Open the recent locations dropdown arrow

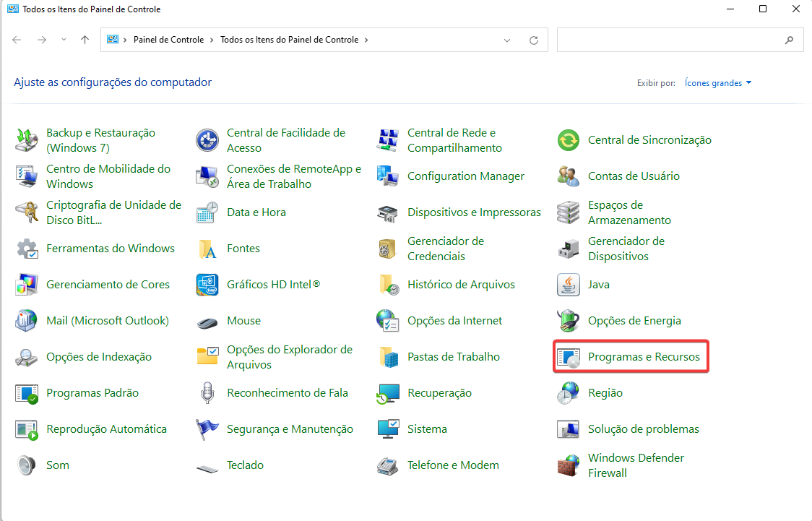pyautogui.click(x=64, y=40)
